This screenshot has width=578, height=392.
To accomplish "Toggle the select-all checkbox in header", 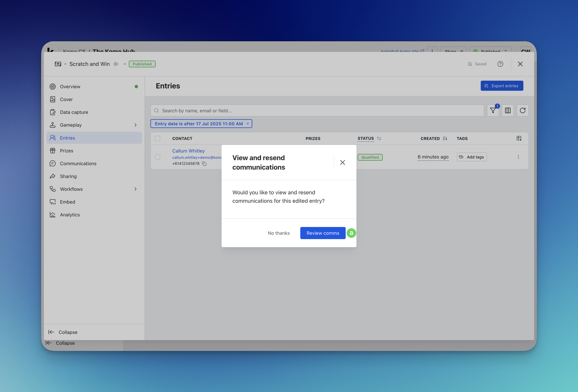I will click(157, 138).
